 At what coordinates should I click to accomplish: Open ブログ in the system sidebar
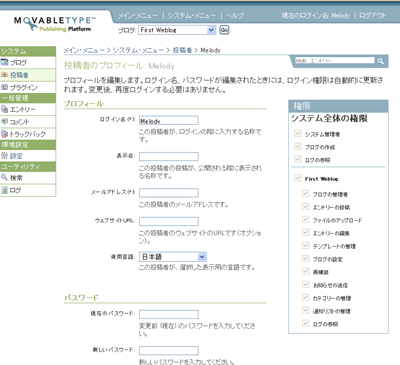28,62
